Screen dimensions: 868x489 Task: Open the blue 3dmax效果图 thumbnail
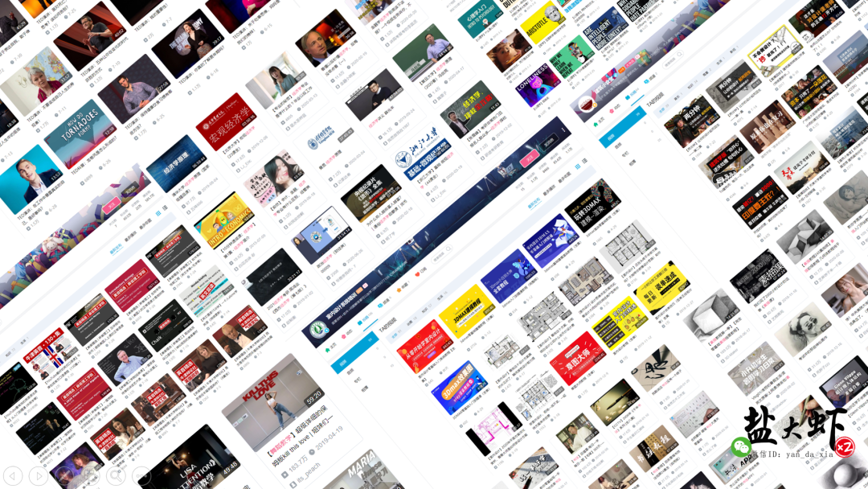460,388
